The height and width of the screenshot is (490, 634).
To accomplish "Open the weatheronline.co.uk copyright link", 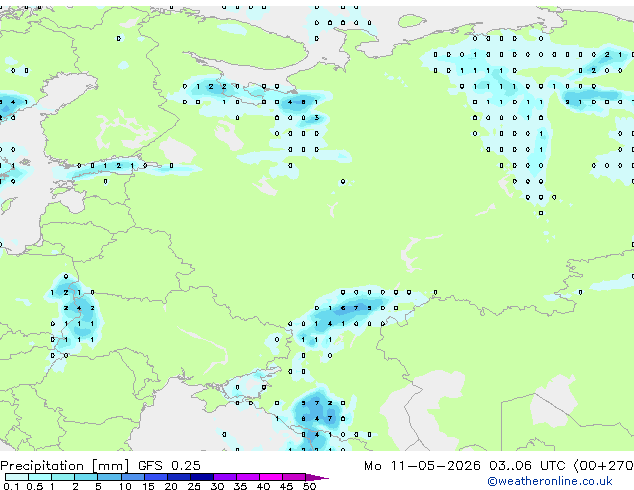I will click(550, 481).
